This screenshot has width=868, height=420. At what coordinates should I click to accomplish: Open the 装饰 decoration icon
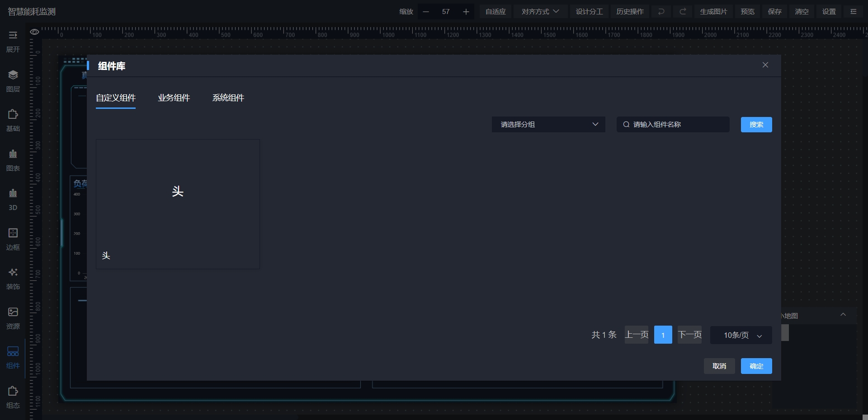(13, 273)
